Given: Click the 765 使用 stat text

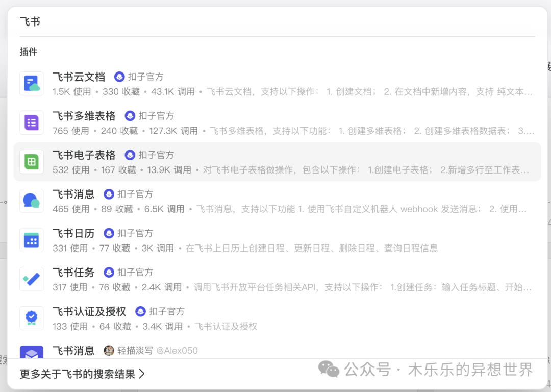Looking at the screenshot, I should tap(71, 131).
